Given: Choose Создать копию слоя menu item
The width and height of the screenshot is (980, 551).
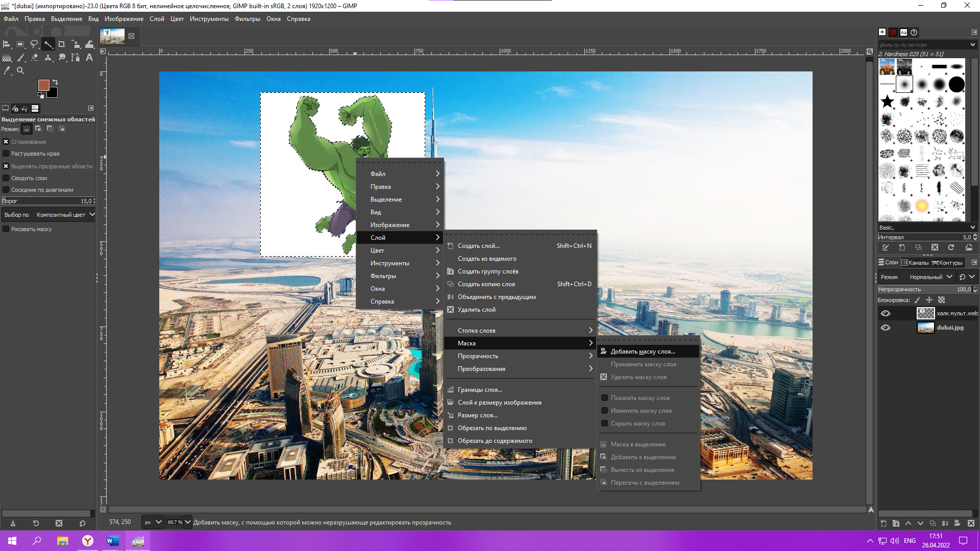Looking at the screenshot, I should point(520,284).
